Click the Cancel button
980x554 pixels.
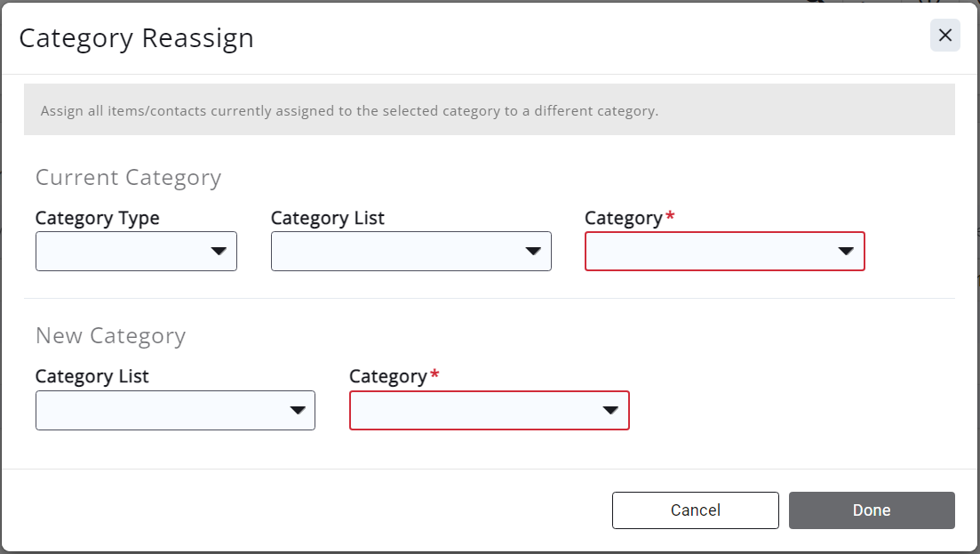coord(695,510)
